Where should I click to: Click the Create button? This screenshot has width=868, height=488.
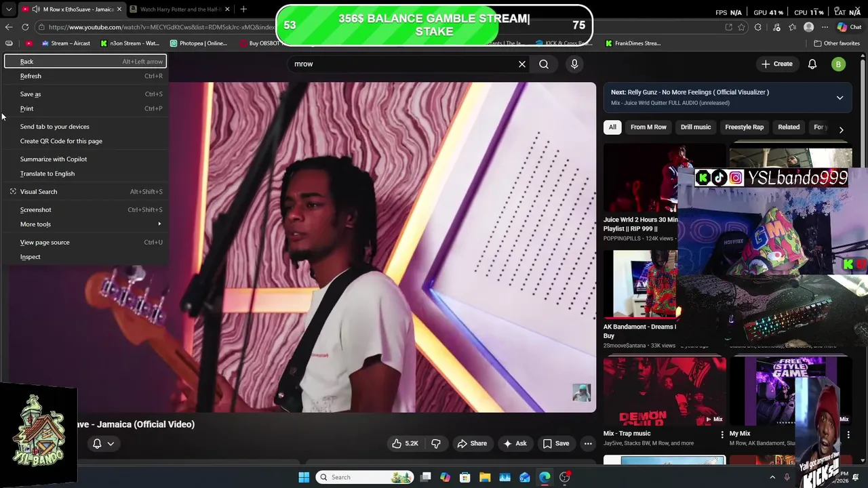pyautogui.click(x=776, y=64)
